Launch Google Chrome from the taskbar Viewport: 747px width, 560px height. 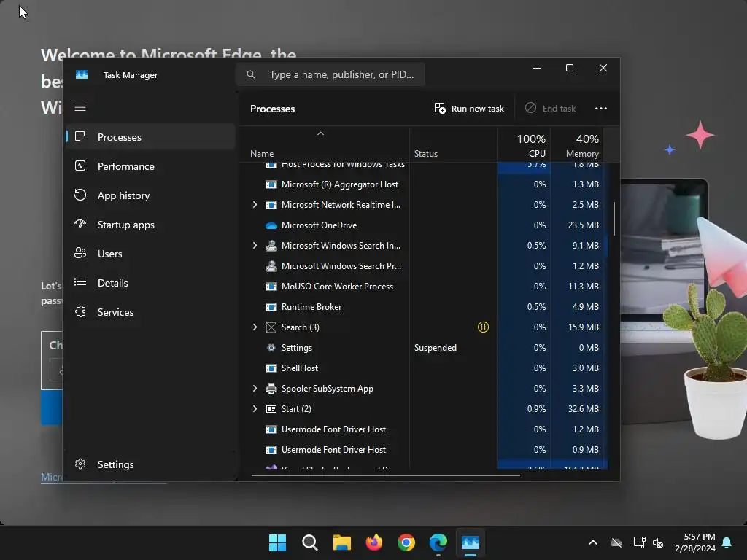pos(406,542)
